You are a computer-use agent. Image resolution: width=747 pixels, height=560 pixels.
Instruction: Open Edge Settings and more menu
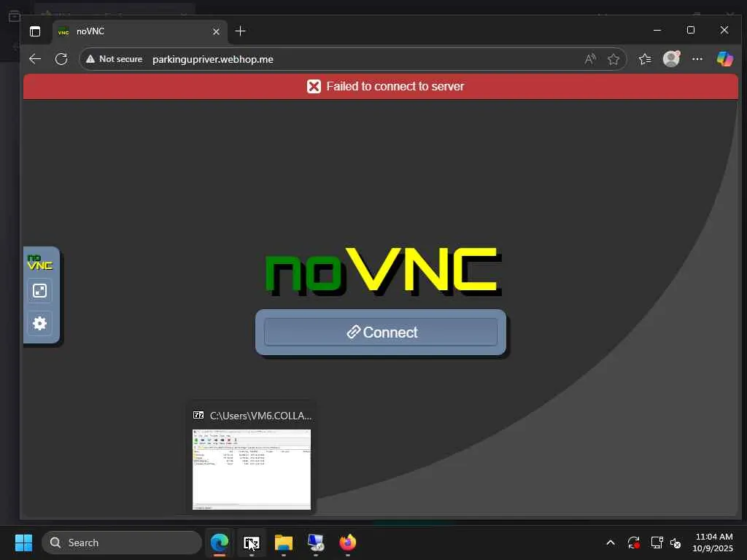tap(697, 59)
